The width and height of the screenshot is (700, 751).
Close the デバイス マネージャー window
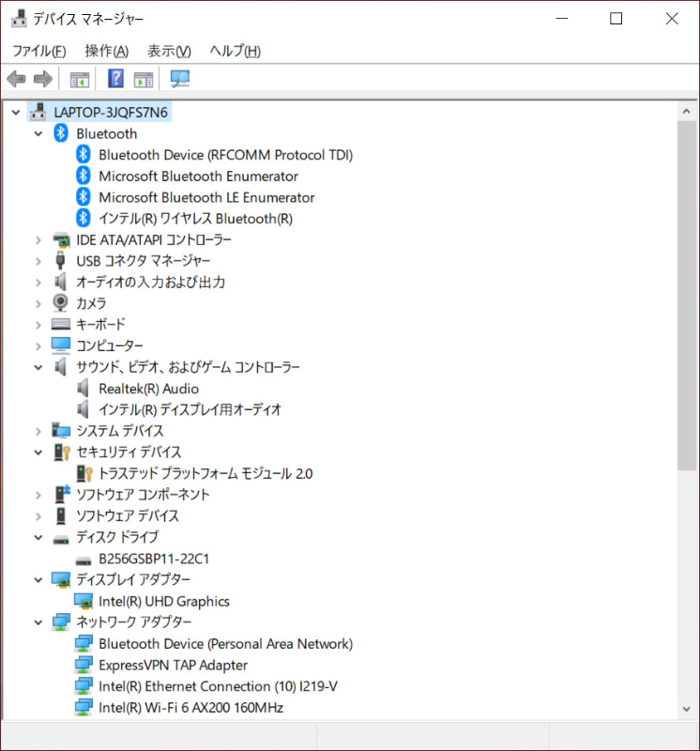pos(672,19)
